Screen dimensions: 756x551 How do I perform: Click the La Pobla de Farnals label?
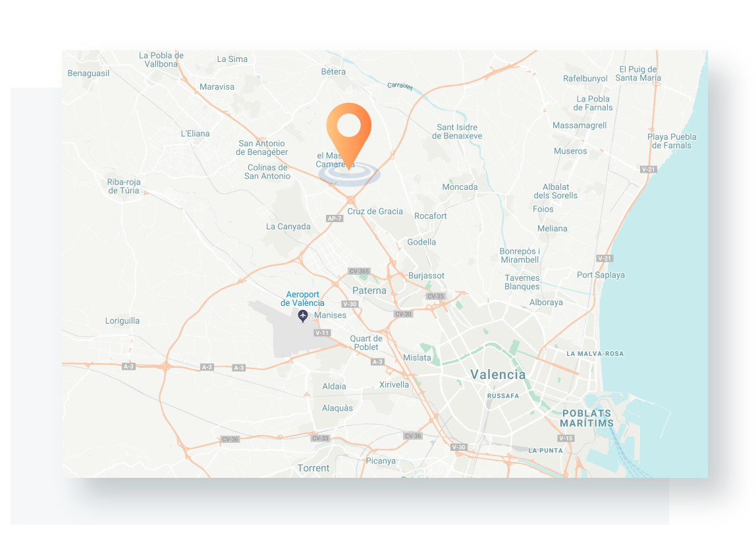593,103
